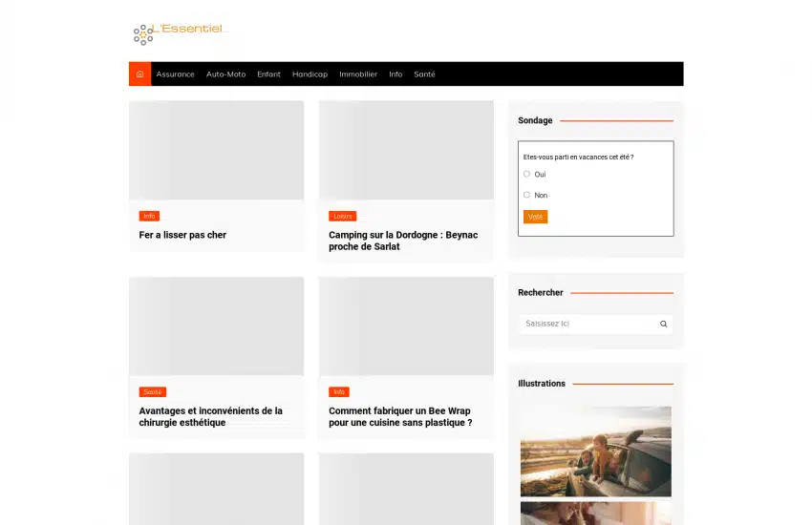This screenshot has height=525, width=812.
Task: Open chirurgie esthétique article title
Action: click(211, 416)
